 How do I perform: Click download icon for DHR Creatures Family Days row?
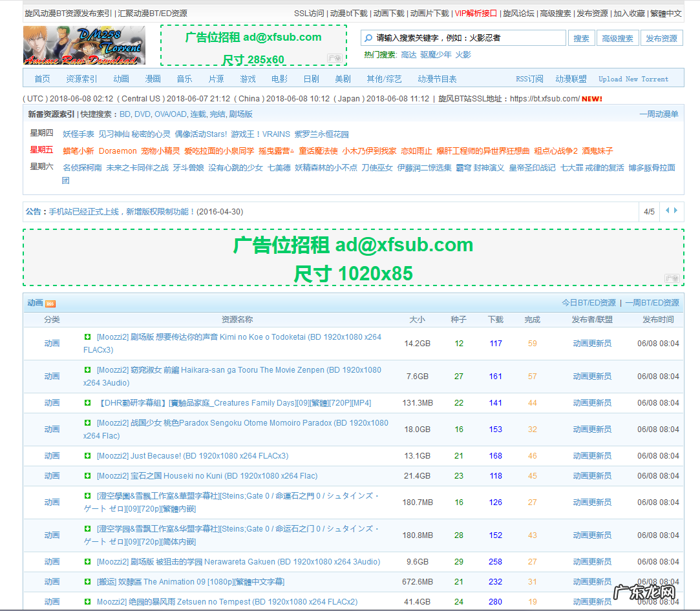click(x=87, y=403)
